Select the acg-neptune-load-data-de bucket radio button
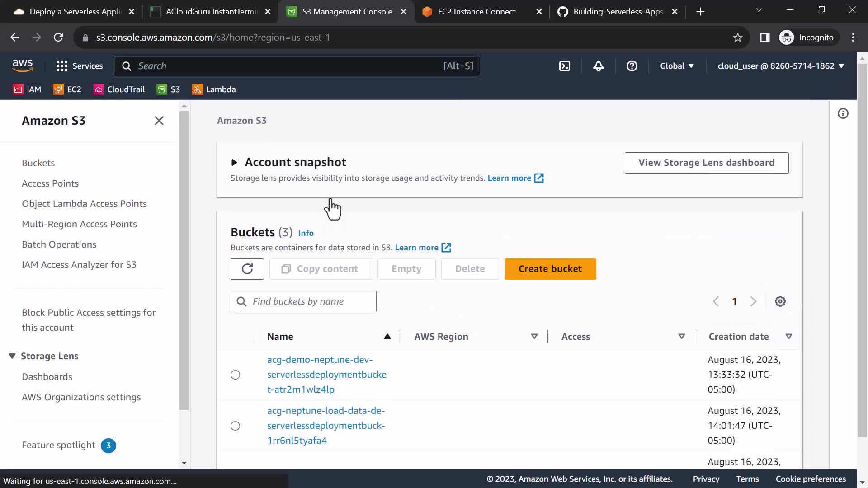 tap(235, 426)
